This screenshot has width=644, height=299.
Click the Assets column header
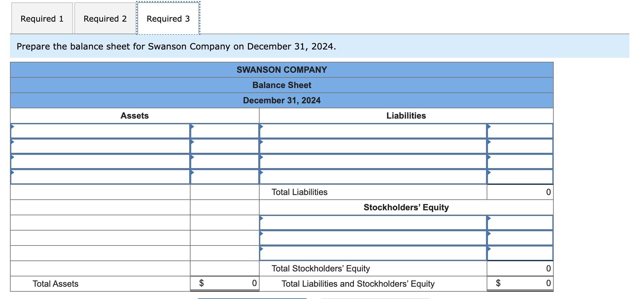click(134, 116)
